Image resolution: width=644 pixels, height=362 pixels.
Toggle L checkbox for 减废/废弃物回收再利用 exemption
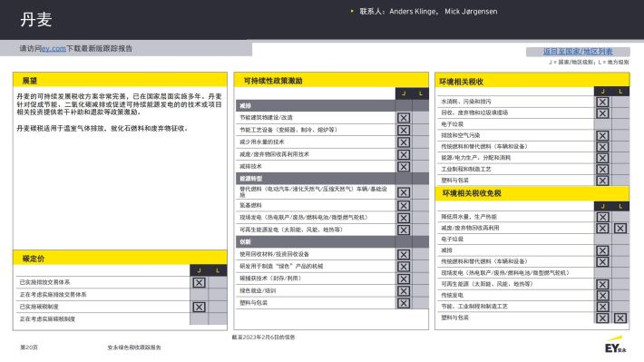[620, 228]
